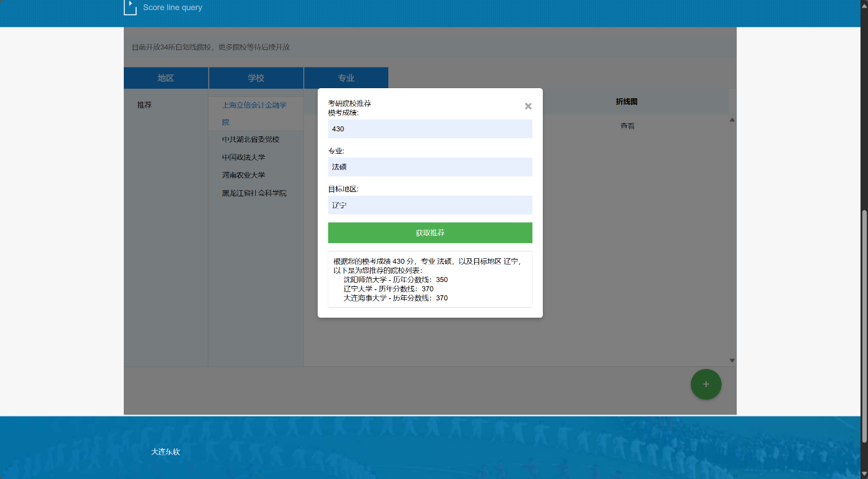
Task: Click the 获取推荐 green button
Action: [430, 233]
